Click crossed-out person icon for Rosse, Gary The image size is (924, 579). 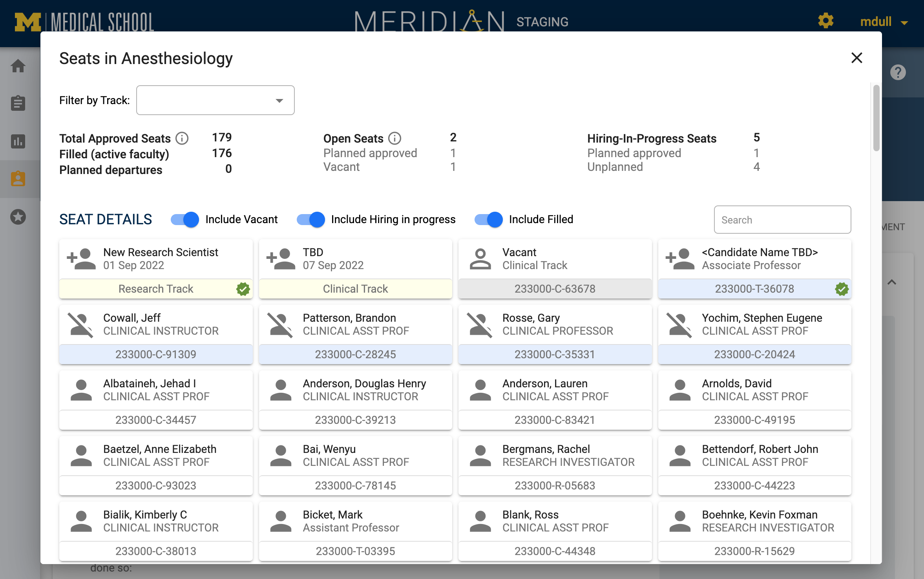(480, 325)
